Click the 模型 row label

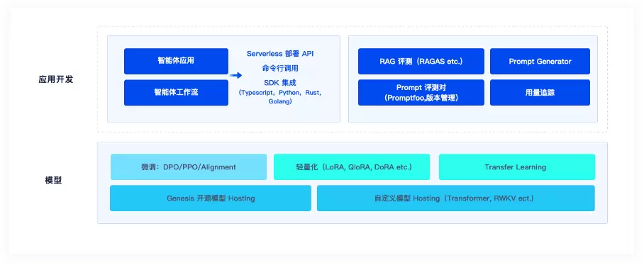(x=53, y=180)
